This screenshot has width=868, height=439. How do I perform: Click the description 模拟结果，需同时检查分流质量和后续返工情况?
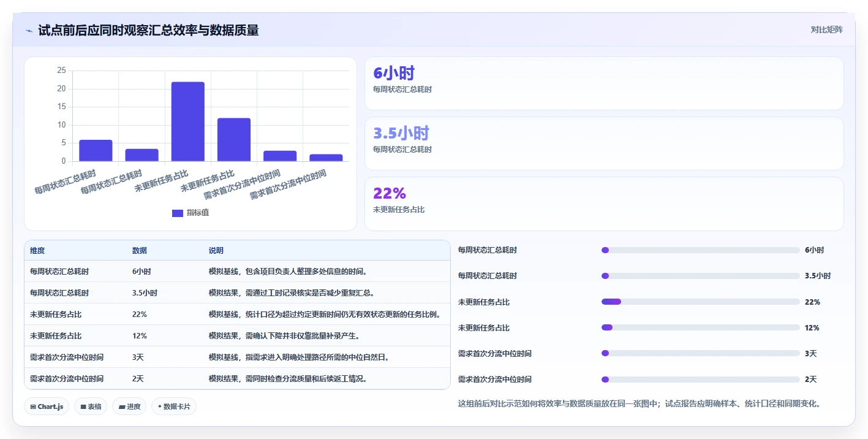[288, 379]
